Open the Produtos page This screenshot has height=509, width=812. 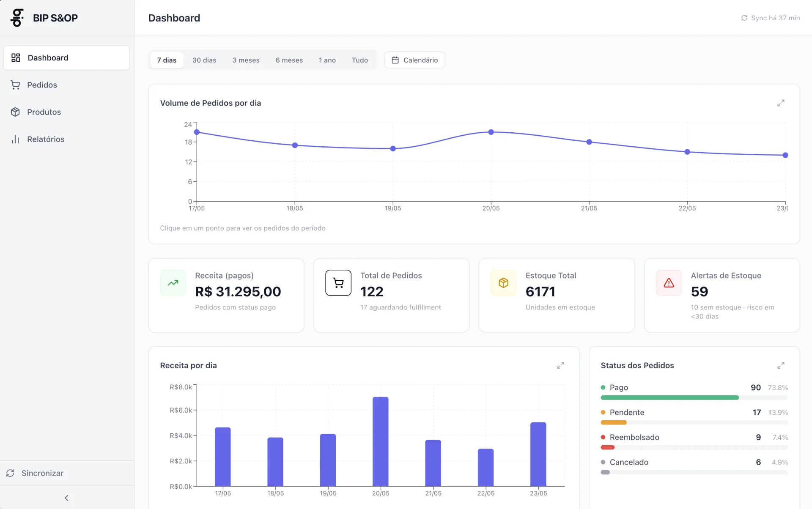tap(66, 112)
